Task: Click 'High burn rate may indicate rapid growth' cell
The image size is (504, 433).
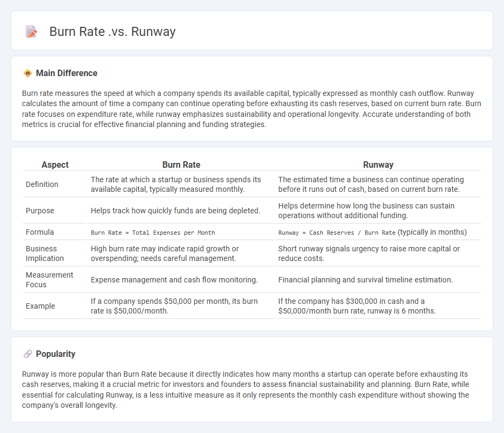Action: coord(165,253)
